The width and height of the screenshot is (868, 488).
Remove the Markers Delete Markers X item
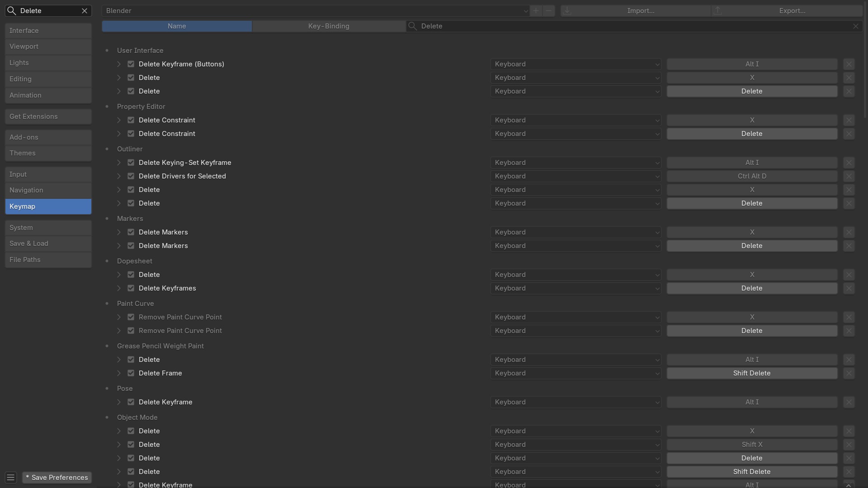849,232
